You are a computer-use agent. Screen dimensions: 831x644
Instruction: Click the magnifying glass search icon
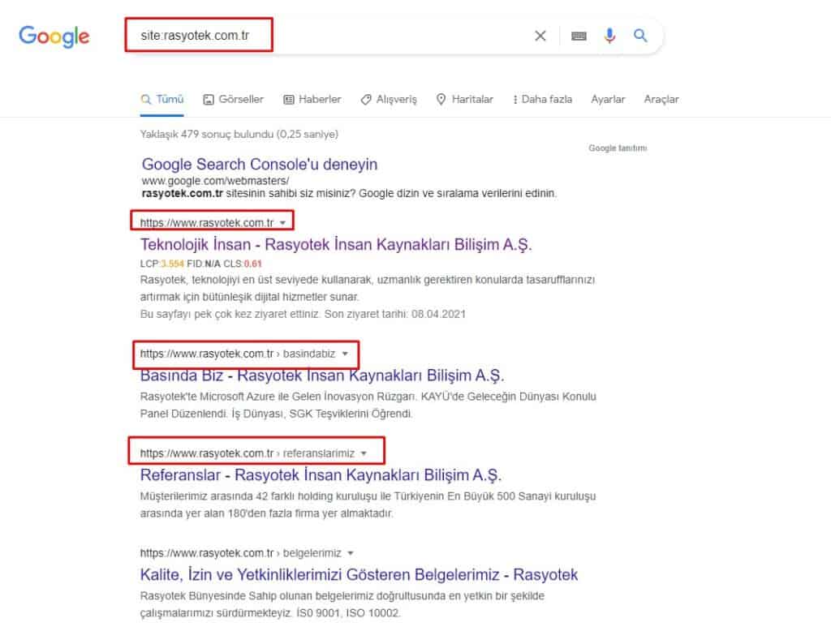pyautogui.click(x=641, y=36)
